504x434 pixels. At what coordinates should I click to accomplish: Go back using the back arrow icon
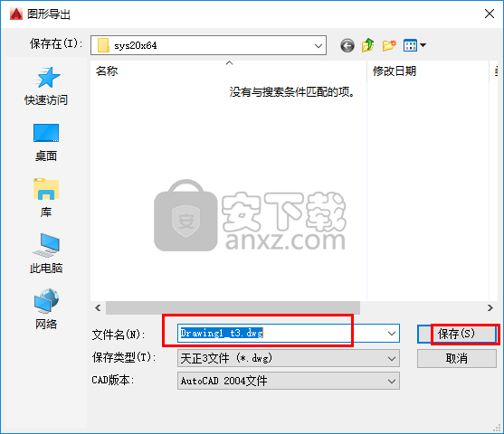(x=347, y=45)
